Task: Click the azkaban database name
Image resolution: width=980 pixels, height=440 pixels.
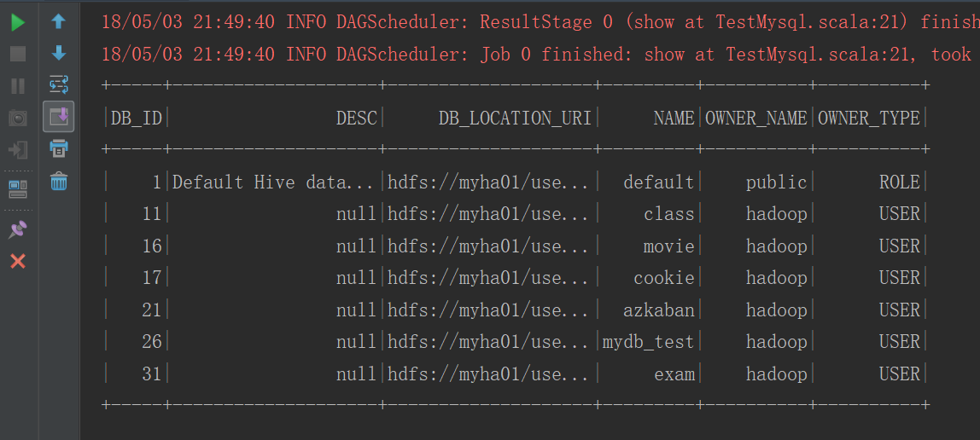Action: coord(659,310)
